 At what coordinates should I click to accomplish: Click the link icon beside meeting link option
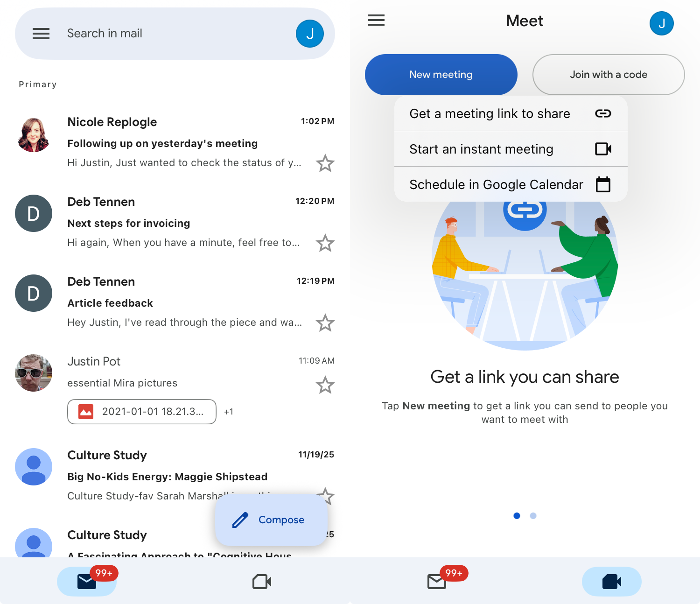click(602, 113)
